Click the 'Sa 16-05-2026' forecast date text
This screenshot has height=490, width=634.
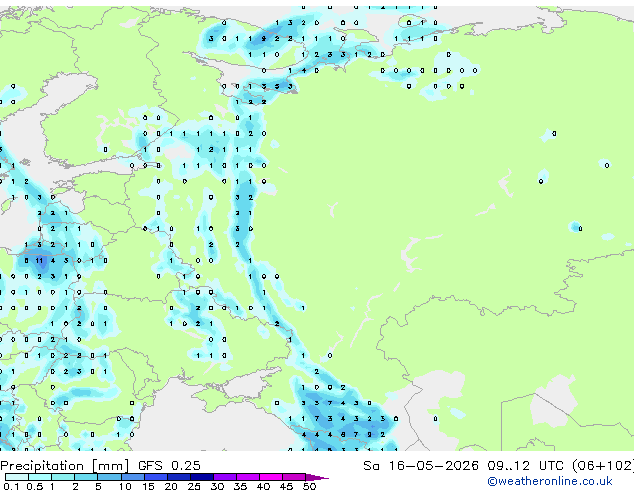[421, 466]
